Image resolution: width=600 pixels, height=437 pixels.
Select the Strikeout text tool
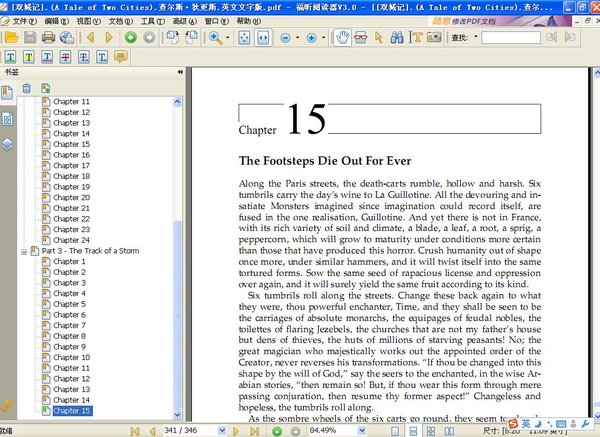(65, 57)
